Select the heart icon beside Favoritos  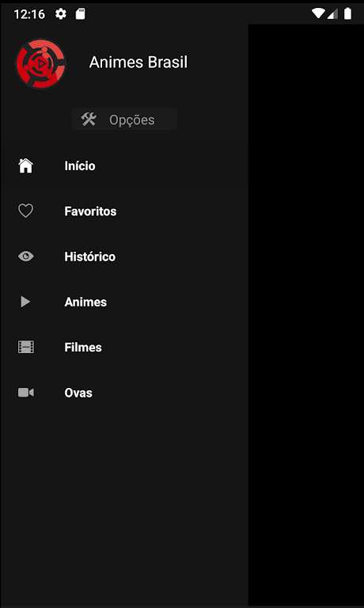pos(25,211)
